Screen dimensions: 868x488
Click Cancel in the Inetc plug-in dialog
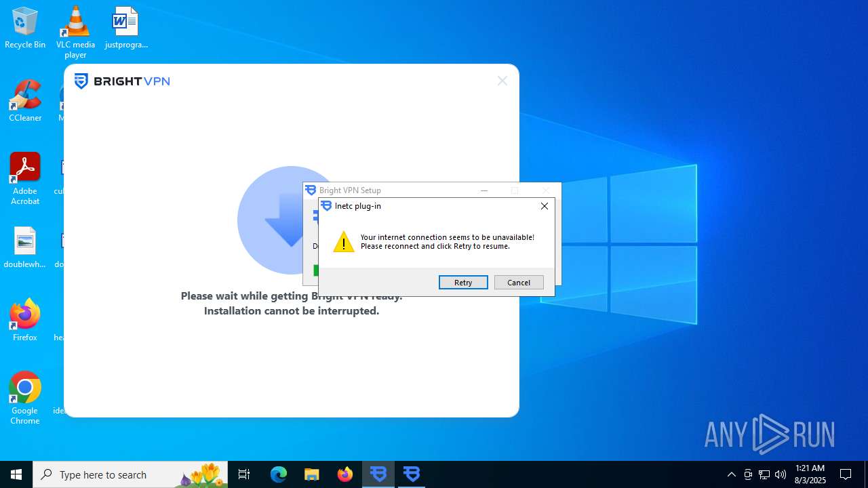point(519,283)
